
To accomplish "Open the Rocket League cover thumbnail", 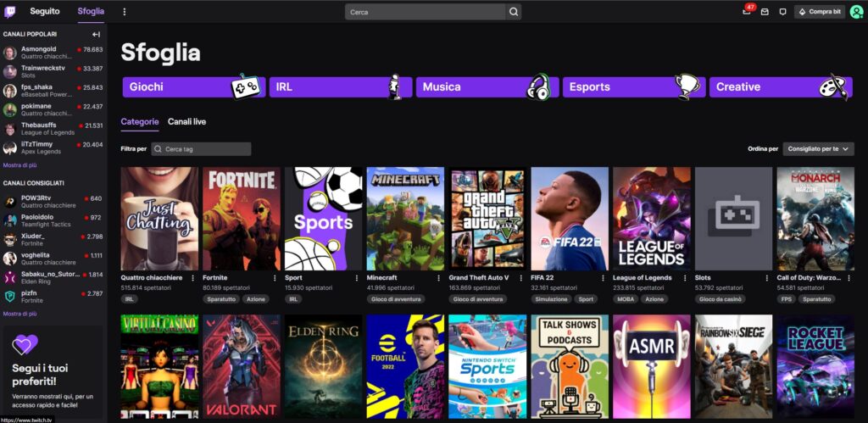I will pos(815,366).
